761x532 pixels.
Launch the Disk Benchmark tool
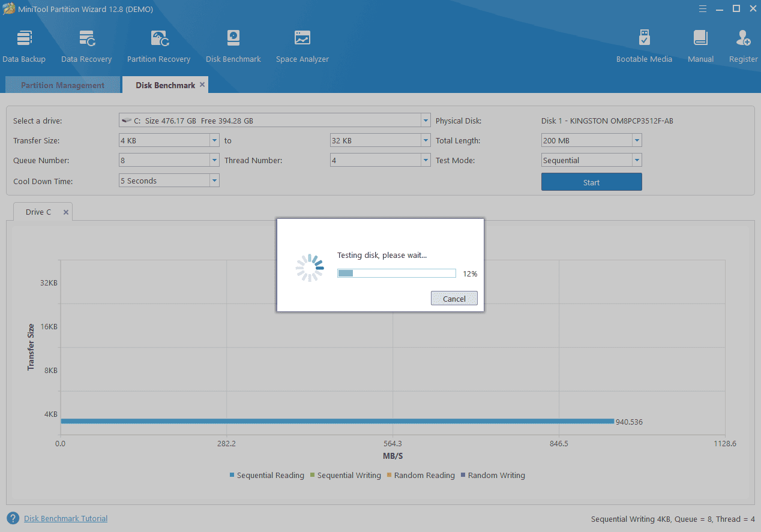233,45
